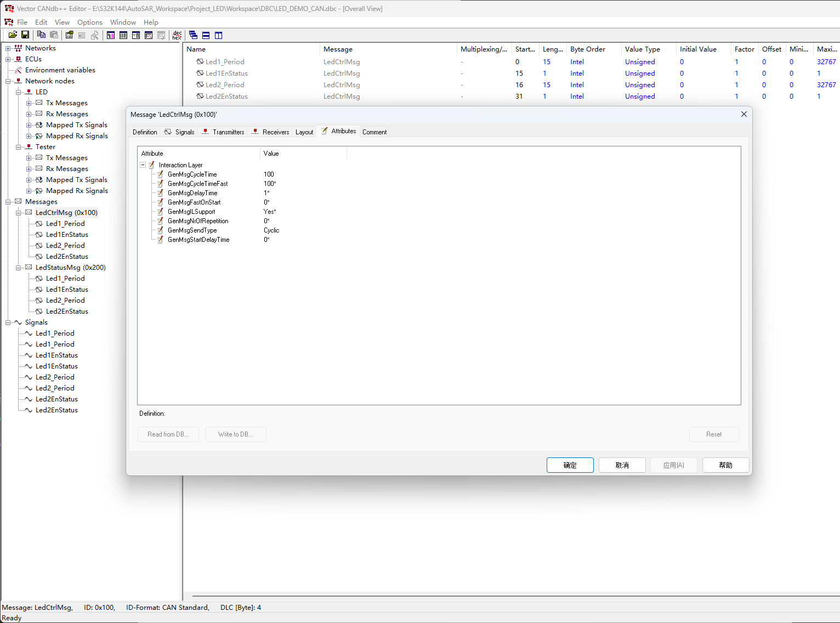Click the Edit properties toolbar icon
Screen dimensions: 840x623
[69, 35]
